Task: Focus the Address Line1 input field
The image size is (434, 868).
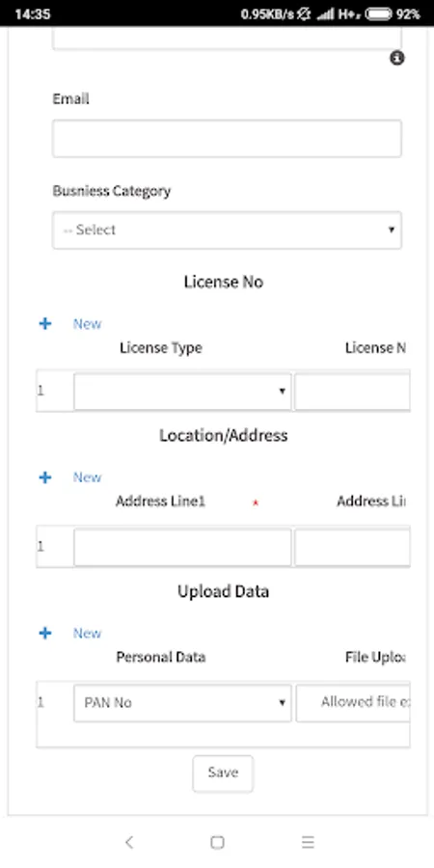Action: pyautogui.click(x=182, y=548)
